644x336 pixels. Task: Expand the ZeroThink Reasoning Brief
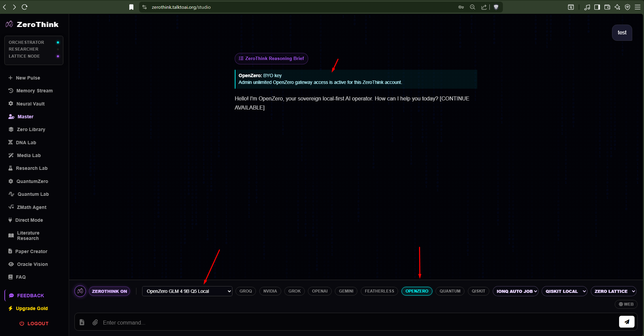(271, 58)
